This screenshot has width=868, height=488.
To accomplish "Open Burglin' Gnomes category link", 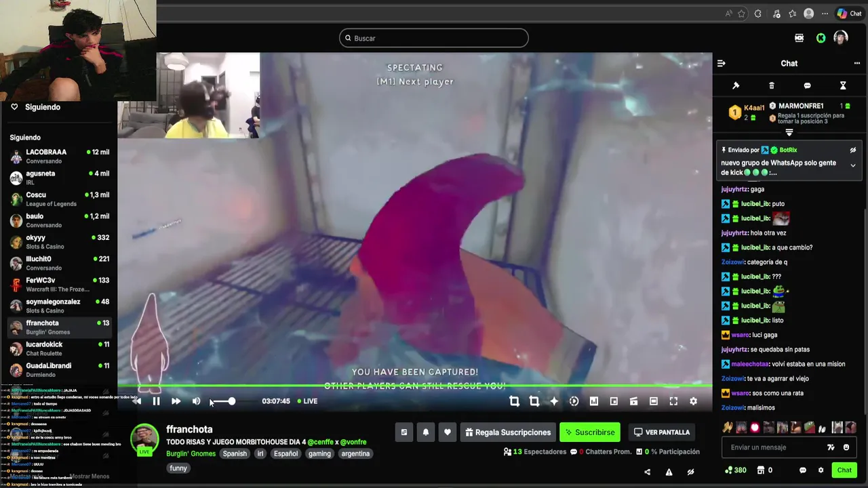I will point(191,453).
